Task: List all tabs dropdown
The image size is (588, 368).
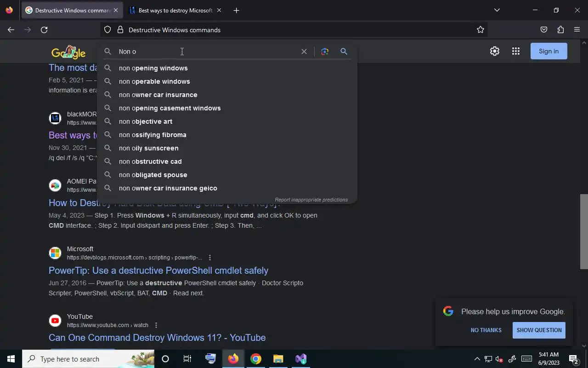Action: pyautogui.click(x=497, y=10)
